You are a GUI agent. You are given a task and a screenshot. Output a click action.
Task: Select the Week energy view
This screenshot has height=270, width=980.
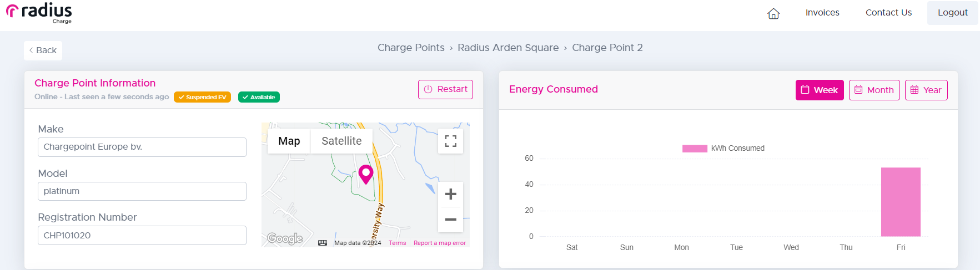(820, 90)
